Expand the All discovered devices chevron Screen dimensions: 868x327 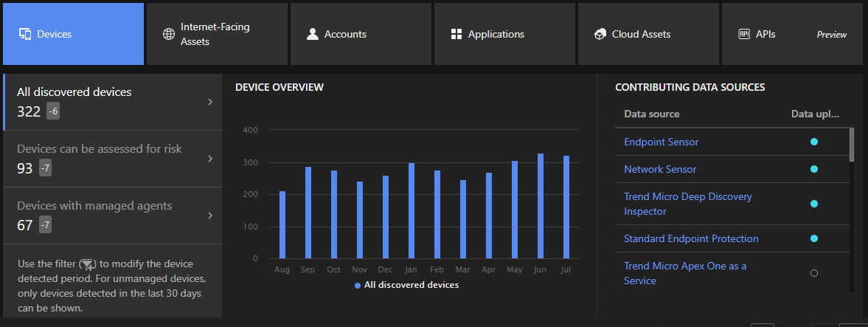click(x=210, y=102)
